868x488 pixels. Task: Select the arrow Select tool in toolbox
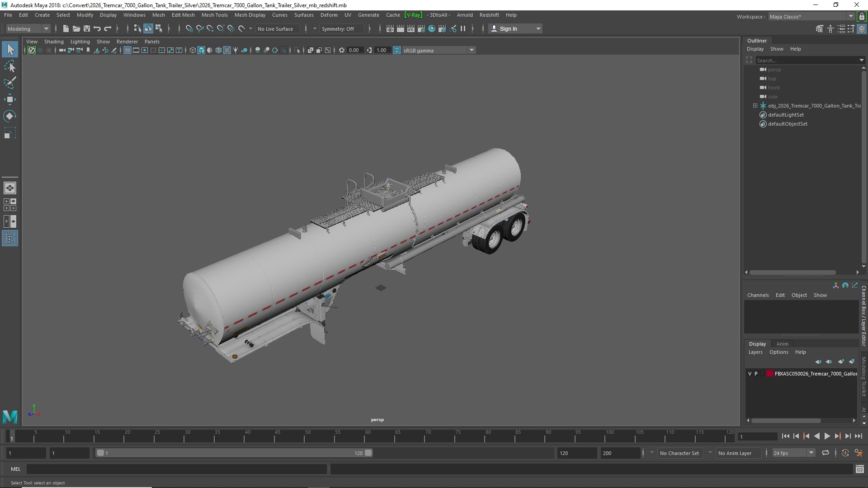pos(10,49)
